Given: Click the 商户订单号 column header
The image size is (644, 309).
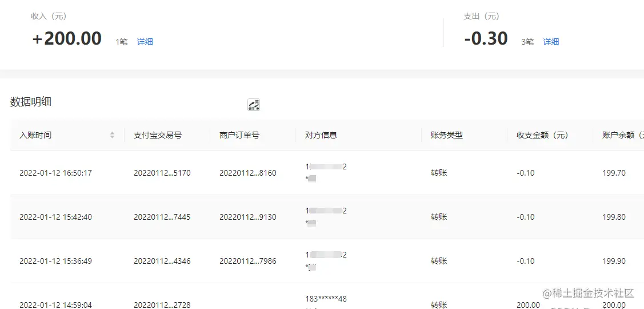Looking at the screenshot, I should (x=239, y=135).
